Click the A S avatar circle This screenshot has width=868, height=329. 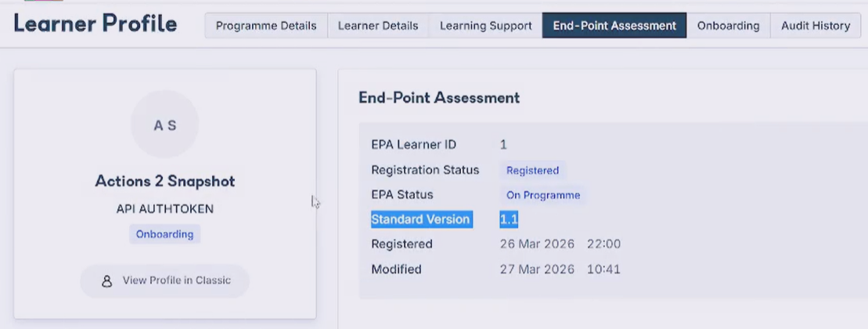pyautogui.click(x=164, y=125)
